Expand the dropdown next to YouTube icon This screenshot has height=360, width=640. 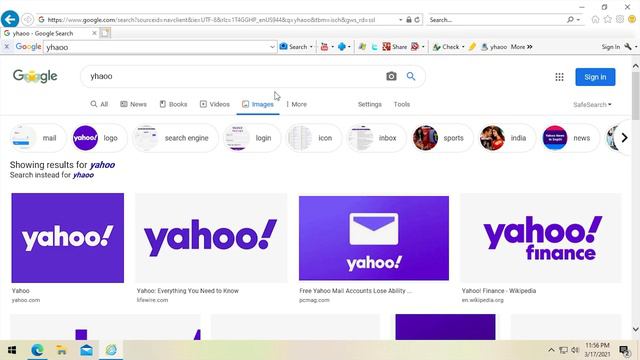332,47
